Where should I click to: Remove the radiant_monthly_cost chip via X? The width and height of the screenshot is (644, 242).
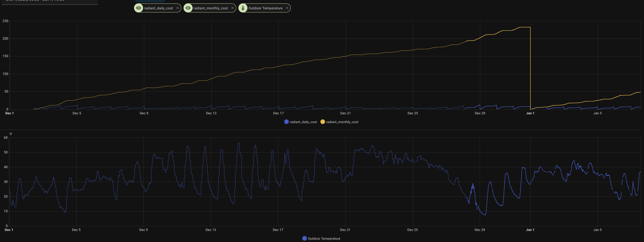(232, 8)
